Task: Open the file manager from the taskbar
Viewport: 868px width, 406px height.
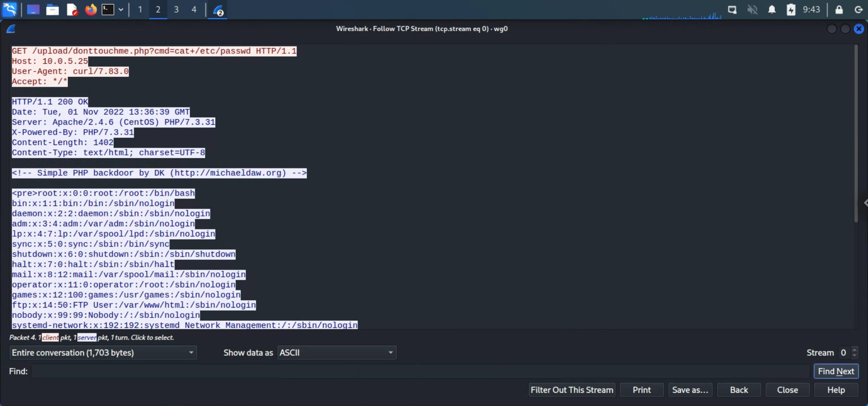Action: click(x=52, y=9)
